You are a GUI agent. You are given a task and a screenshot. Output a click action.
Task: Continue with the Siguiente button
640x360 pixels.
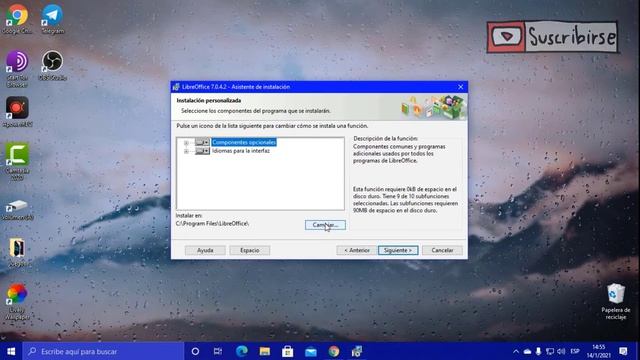point(398,250)
